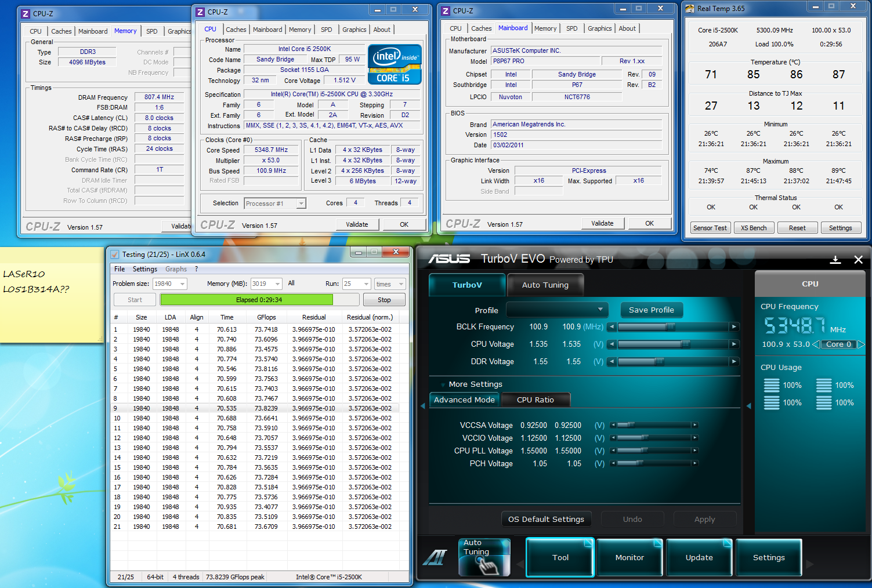Click the Z icon of the CPU-Z Memory window
872x588 pixels.
pos(26,13)
